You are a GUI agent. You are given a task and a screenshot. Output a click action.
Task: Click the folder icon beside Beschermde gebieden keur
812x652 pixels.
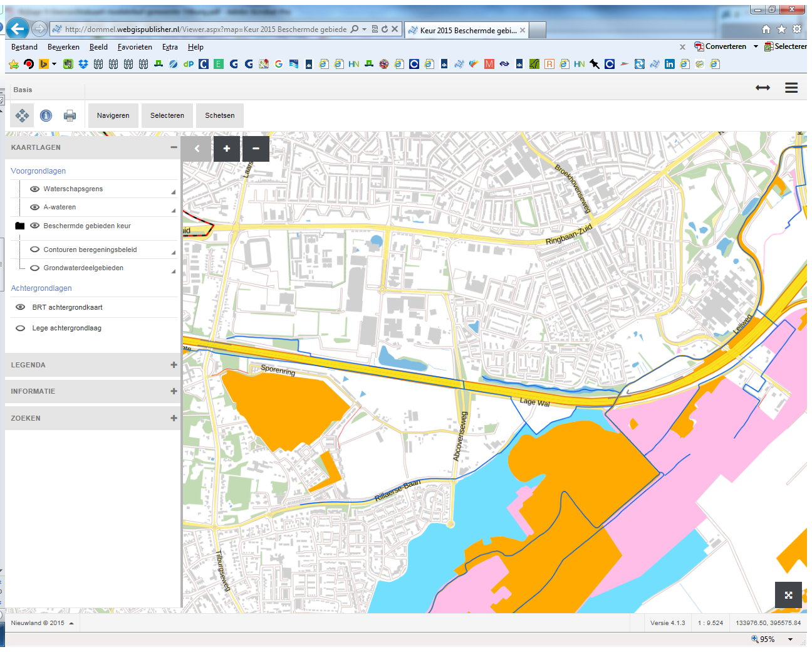tap(19, 226)
